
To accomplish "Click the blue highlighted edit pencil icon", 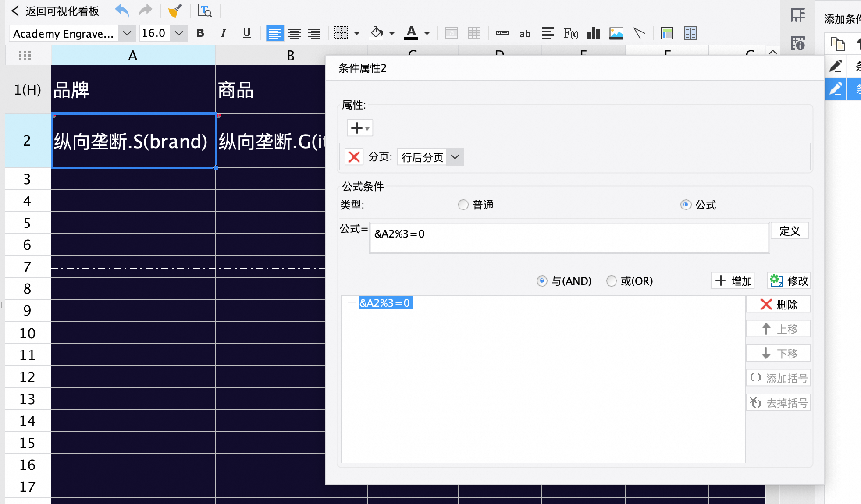I will tap(836, 89).
